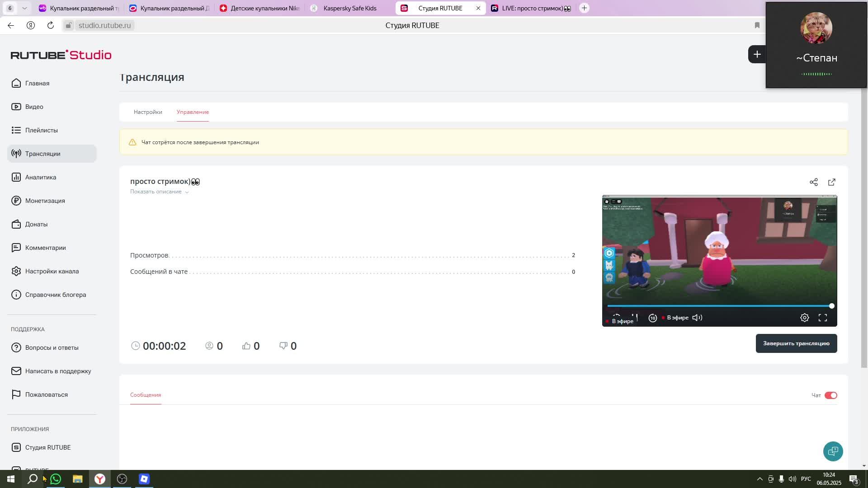Bookmark the page icon
Viewport: 868px width, 488px height.
(757, 25)
